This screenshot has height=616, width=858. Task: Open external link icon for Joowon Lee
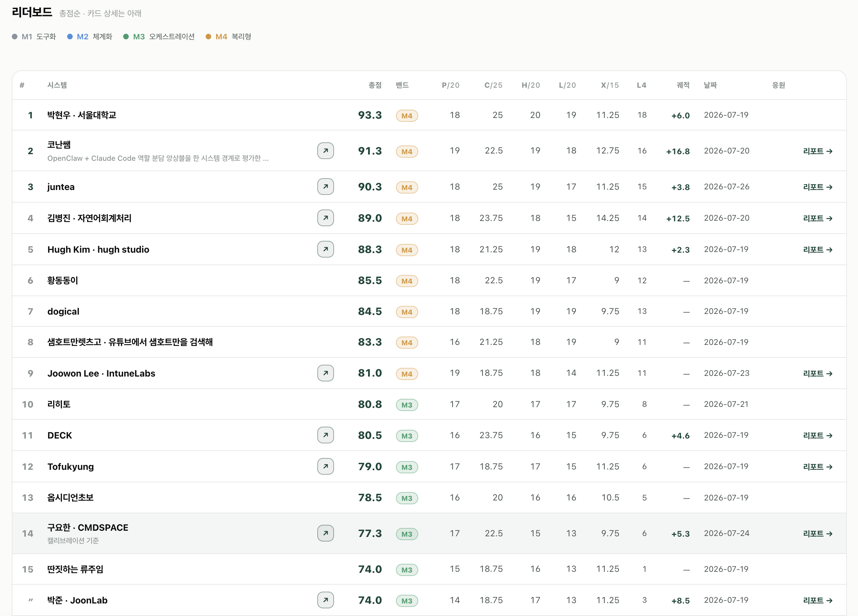[325, 373]
